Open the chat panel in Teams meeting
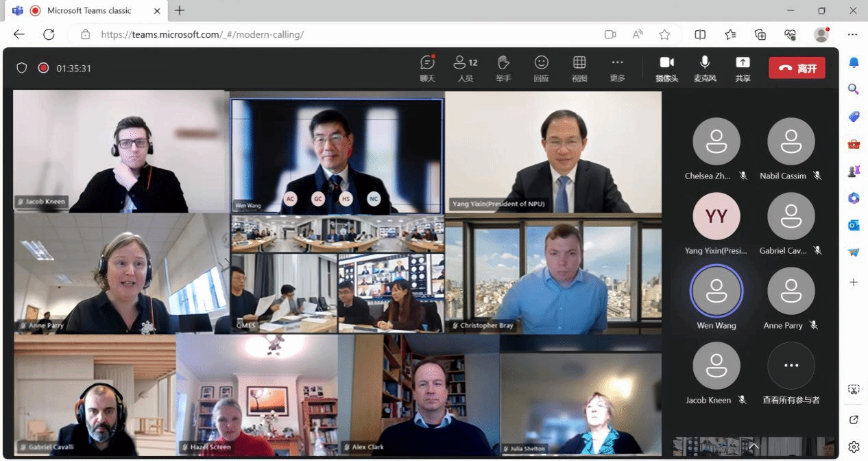Viewport: 868px width, 461px height. [427, 68]
